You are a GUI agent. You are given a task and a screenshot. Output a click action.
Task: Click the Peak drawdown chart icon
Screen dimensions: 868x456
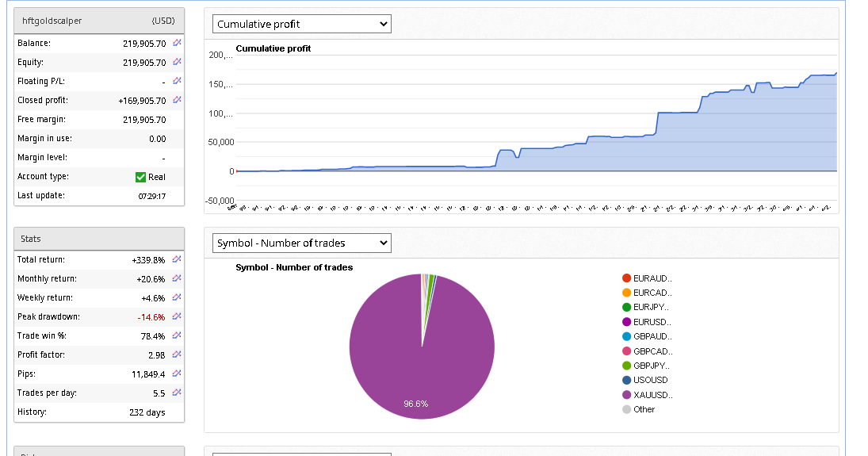pyautogui.click(x=177, y=316)
